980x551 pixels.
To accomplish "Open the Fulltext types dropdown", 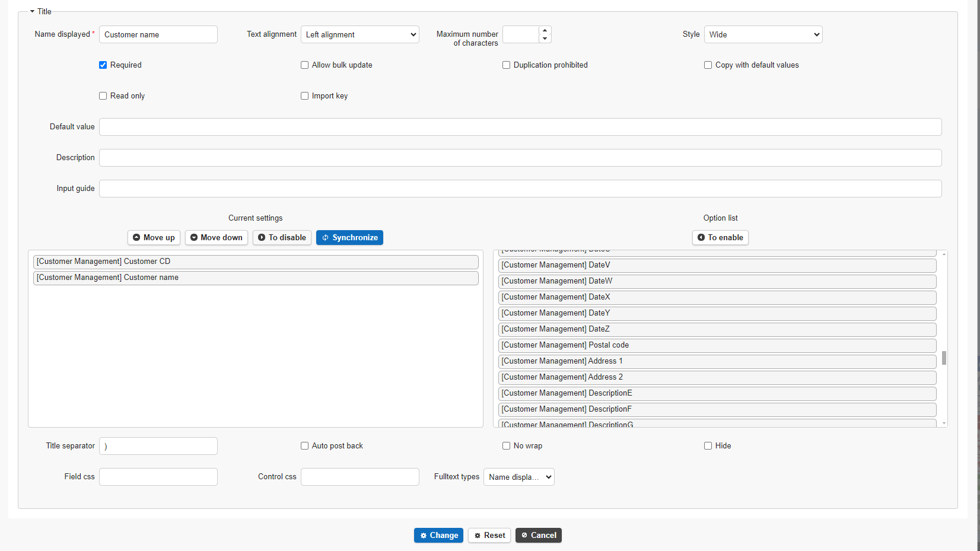I will 519,477.
